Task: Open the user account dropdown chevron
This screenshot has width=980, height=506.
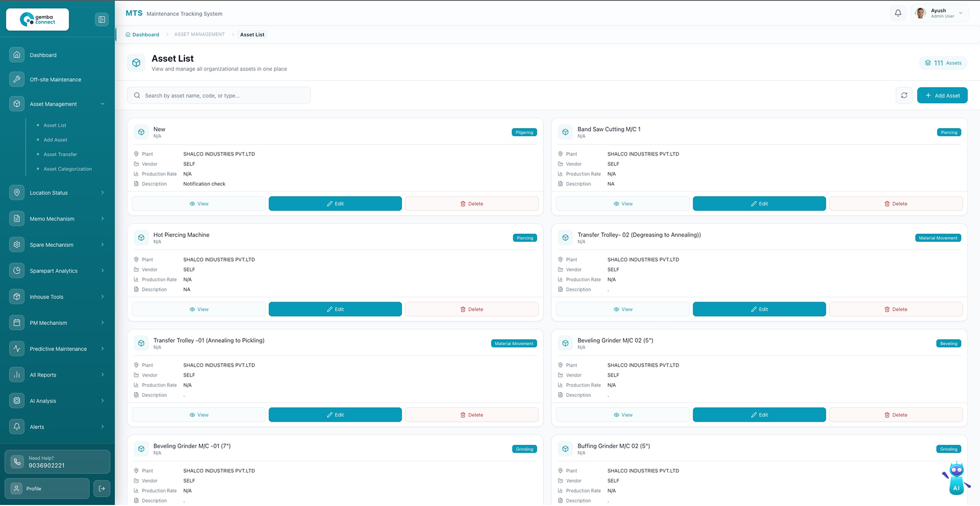Action: pyautogui.click(x=961, y=13)
